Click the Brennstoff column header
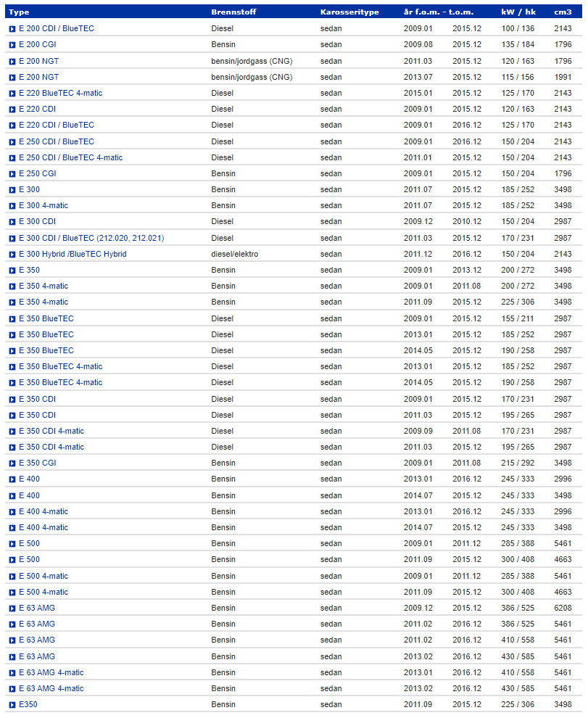This screenshot has width=588, height=718. 233,12
